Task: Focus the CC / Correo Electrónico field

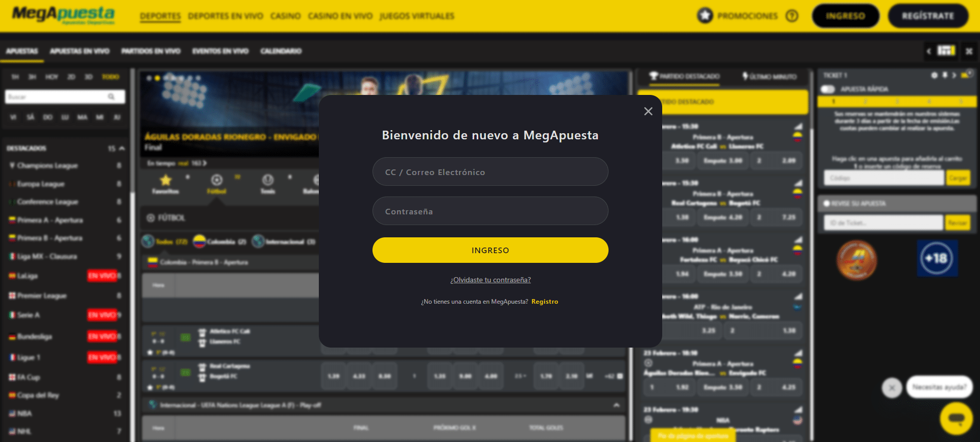Action: (x=490, y=172)
